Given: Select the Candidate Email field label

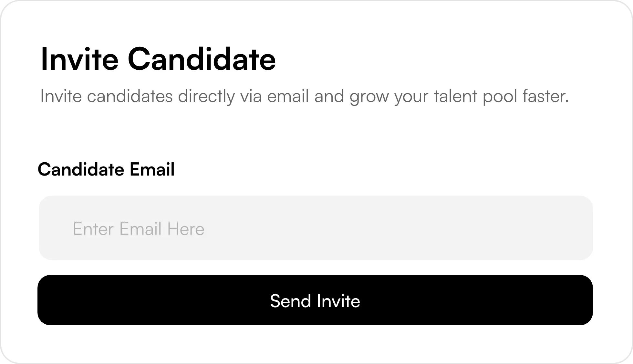Looking at the screenshot, I should point(106,169).
